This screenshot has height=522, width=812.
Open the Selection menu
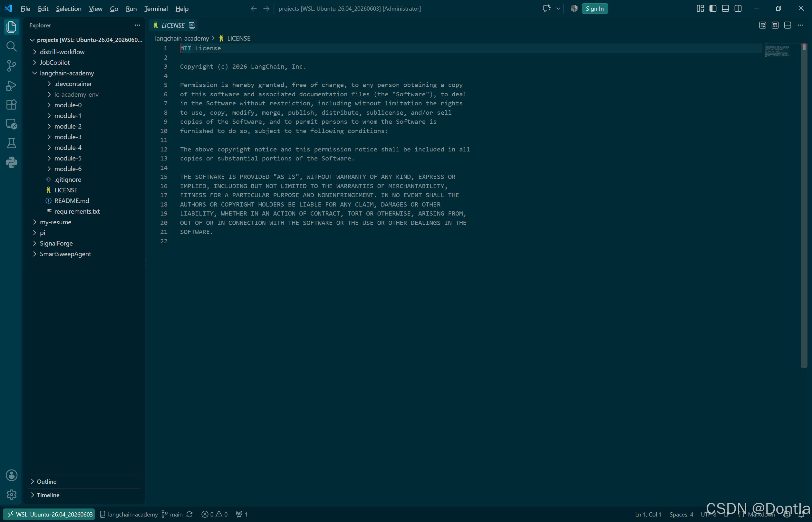(x=68, y=8)
